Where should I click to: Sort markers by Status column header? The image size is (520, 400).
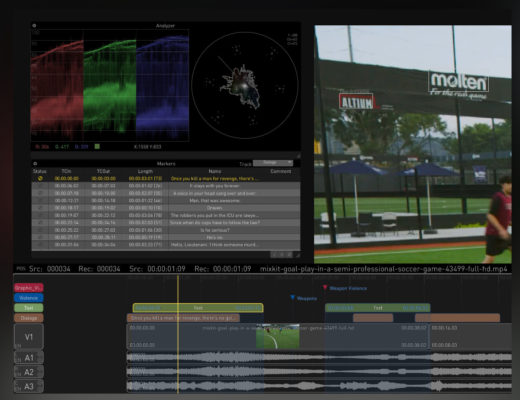[x=39, y=171]
